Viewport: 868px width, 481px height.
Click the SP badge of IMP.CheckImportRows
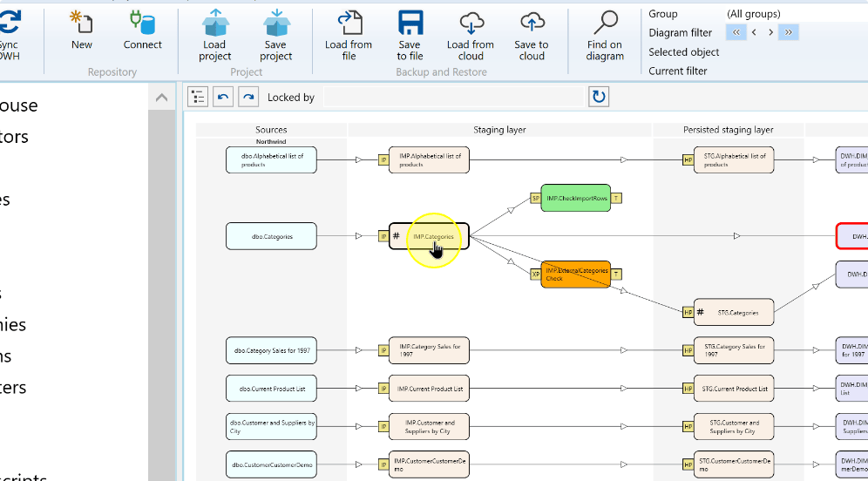pos(535,198)
